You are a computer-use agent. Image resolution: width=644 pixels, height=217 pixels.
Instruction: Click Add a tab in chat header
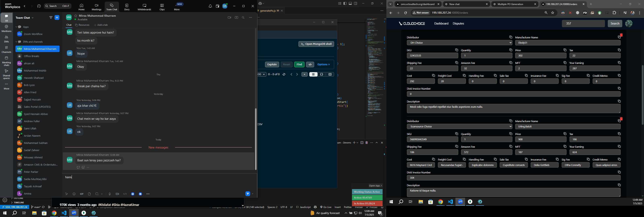(x=101, y=25)
